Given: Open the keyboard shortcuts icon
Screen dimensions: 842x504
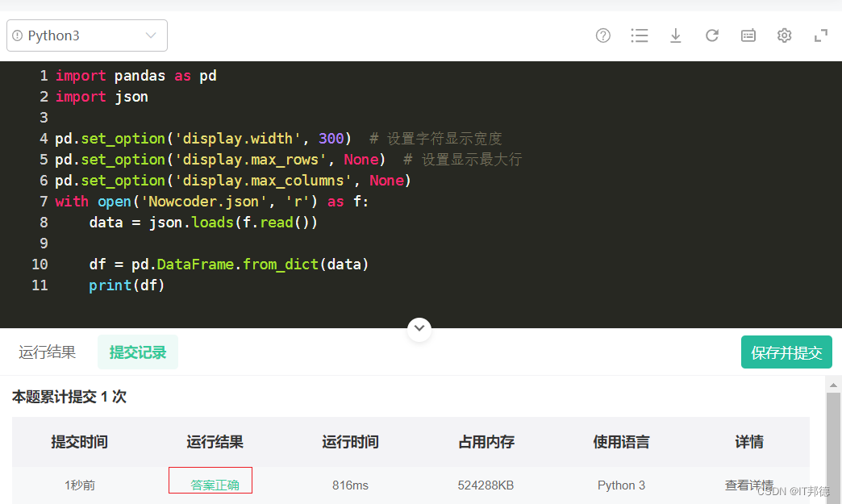Looking at the screenshot, I should (x=748, y=35).
